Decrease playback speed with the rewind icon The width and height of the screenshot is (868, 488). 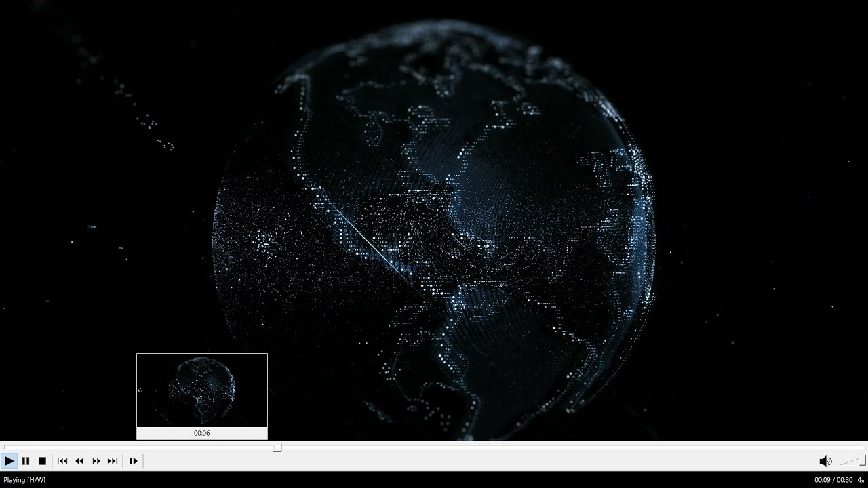point(79,461)
